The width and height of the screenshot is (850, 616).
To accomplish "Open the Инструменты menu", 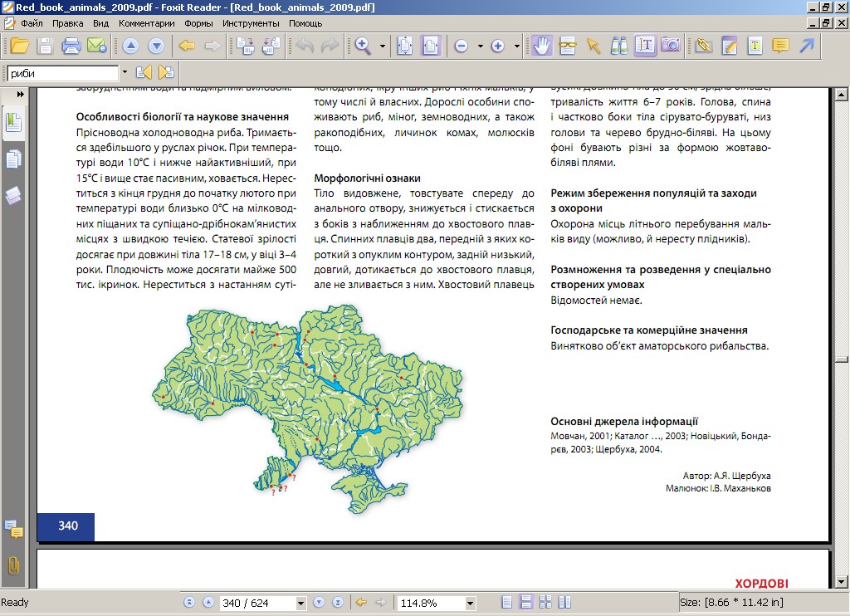I will tap(252, 23).
